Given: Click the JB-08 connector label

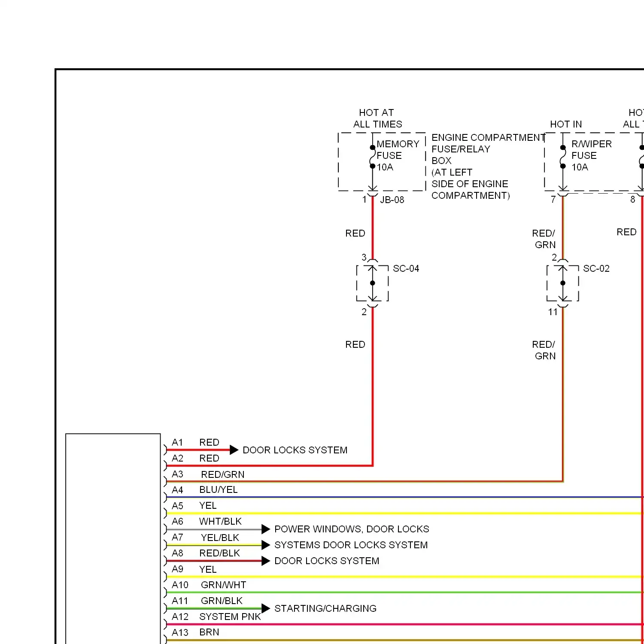Looking at the screenshot, I should [392, 200].
